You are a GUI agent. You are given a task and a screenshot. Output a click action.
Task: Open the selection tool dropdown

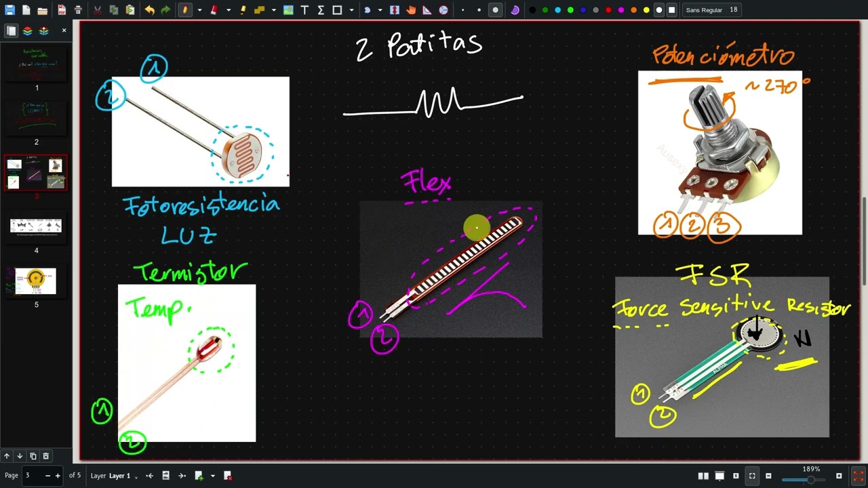[x=380, y=10]
